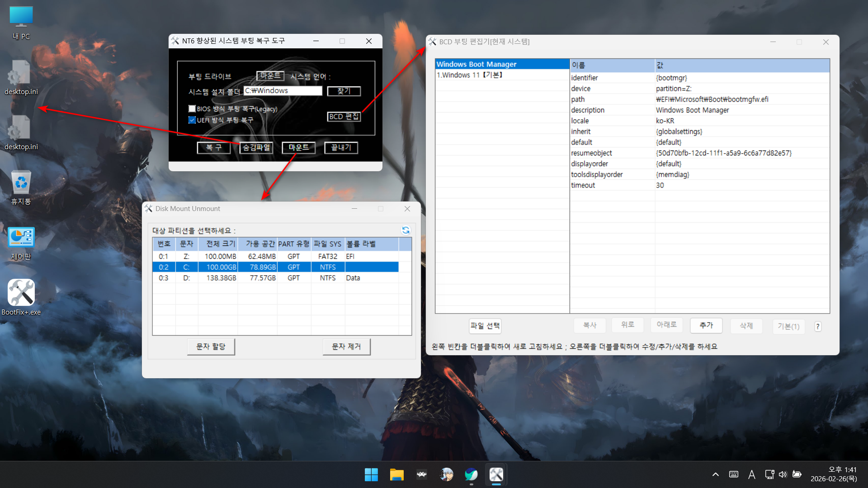Image resolution: width=868 pixels, height=488 pixels.
Task: Show hidden icons chevron in system tray
Action: (715, 474)
